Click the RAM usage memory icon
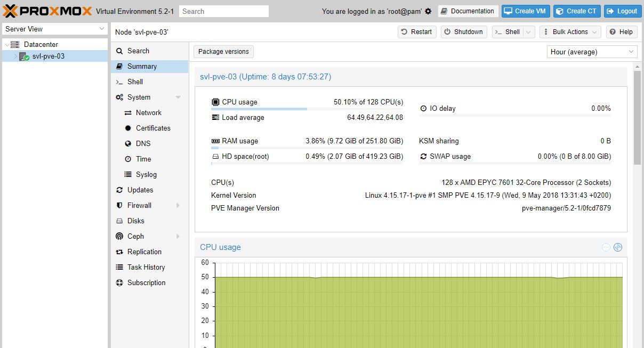 coord(215,141)
